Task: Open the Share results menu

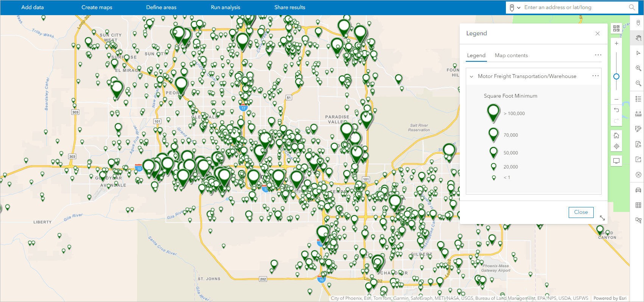Action: (290, 7)
